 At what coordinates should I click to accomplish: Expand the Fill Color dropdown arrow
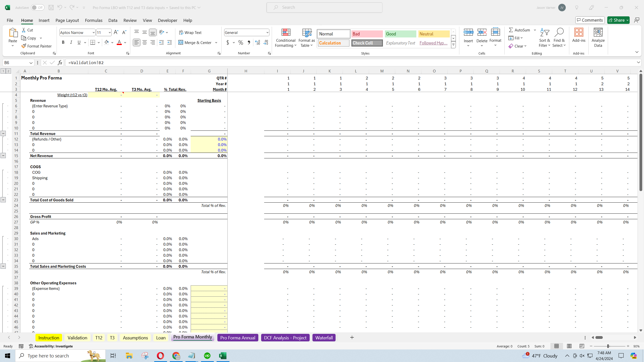click(x=112, y=42)
